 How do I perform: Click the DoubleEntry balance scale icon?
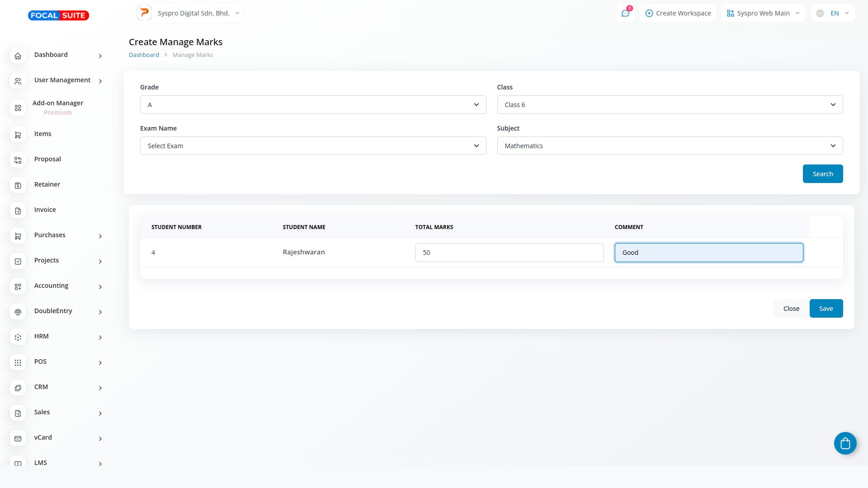(x=18, y=312)
